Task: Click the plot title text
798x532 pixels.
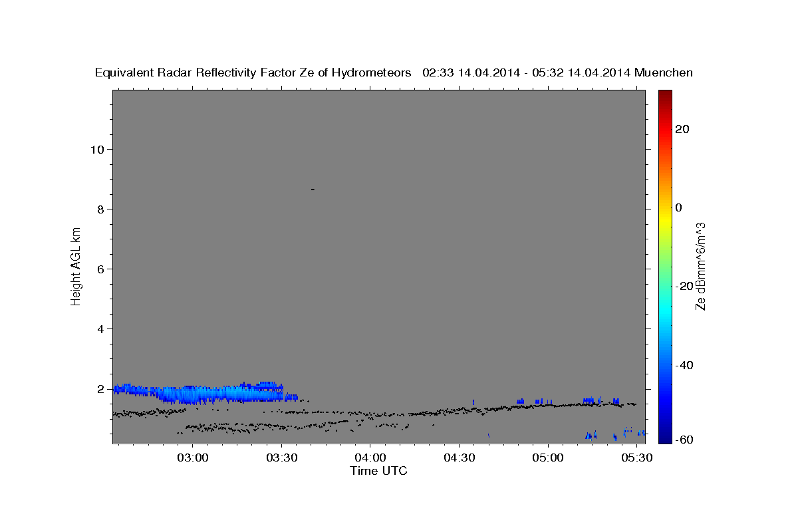Action: 394,72
